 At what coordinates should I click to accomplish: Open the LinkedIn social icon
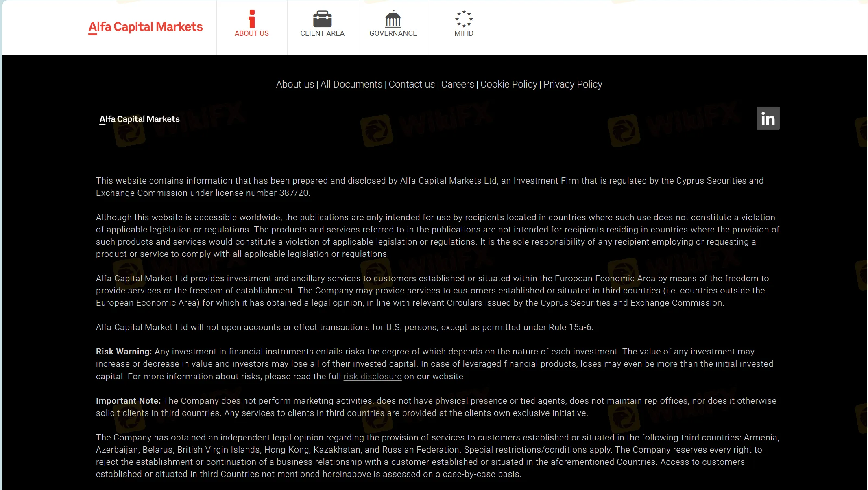pos(768,118)
